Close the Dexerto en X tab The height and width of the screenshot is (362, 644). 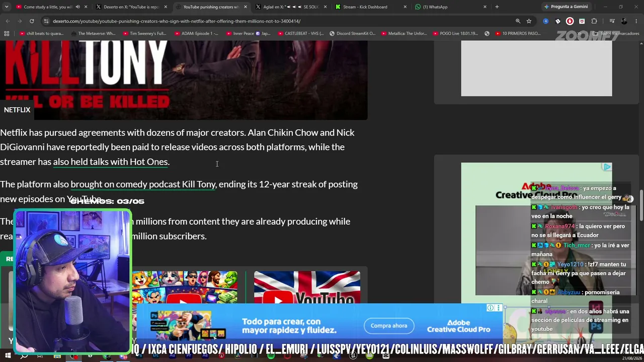(x=167, y=7)
